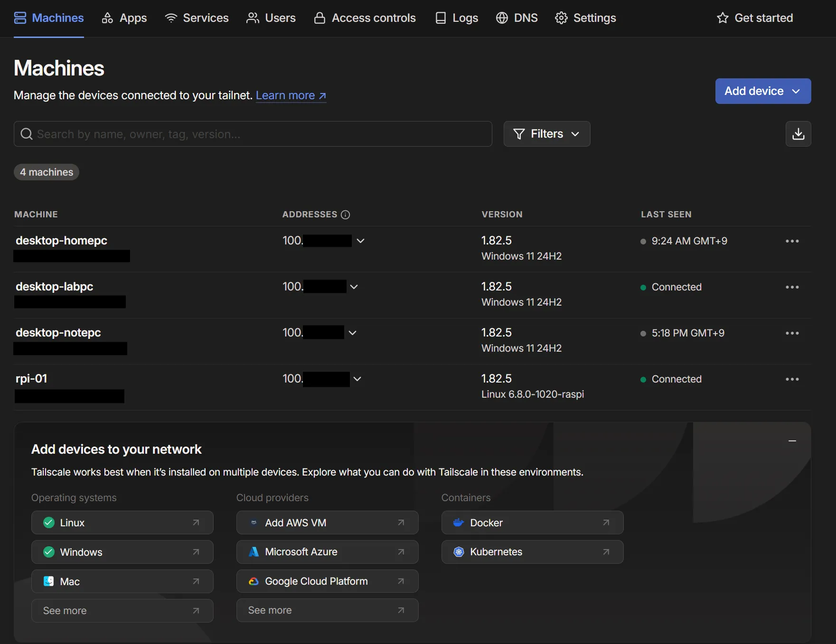Expand addresses for rpi-01
Screen dimensions: 836x644
(x=357, y=379)
